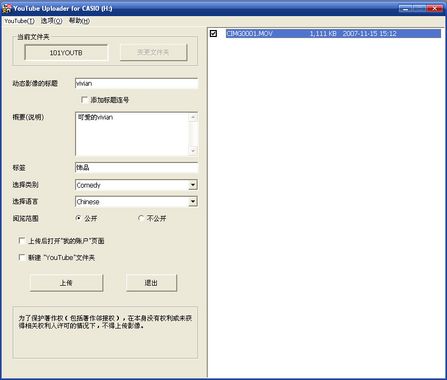Select the CIMG0001.MOV file name
Viewport: 447px width, 380px height.
pos(250,33)
